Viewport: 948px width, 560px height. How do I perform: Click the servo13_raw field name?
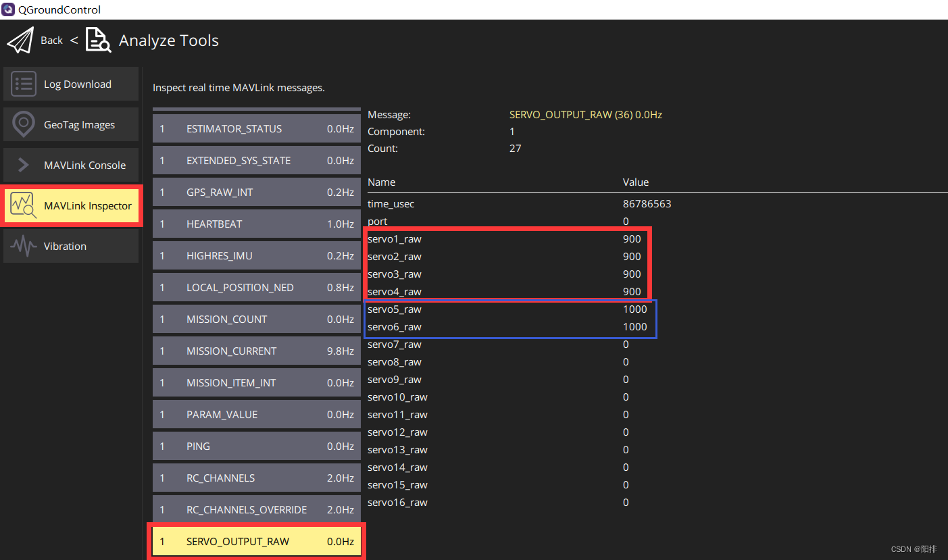coord(397,450)
